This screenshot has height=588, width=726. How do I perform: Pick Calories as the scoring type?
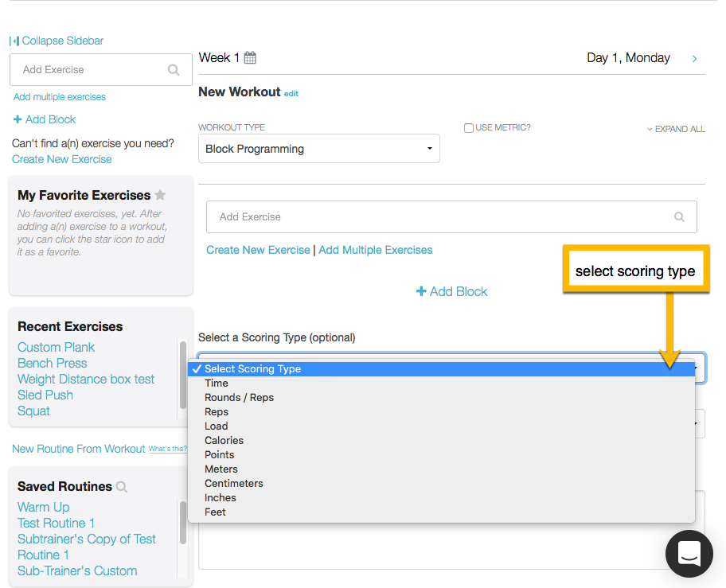(224, 441)
